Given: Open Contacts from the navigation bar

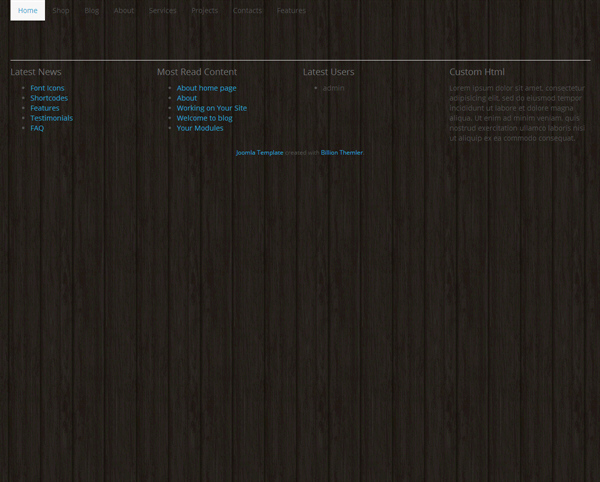Looking at the screenshot, I should [x=247, y=11].
